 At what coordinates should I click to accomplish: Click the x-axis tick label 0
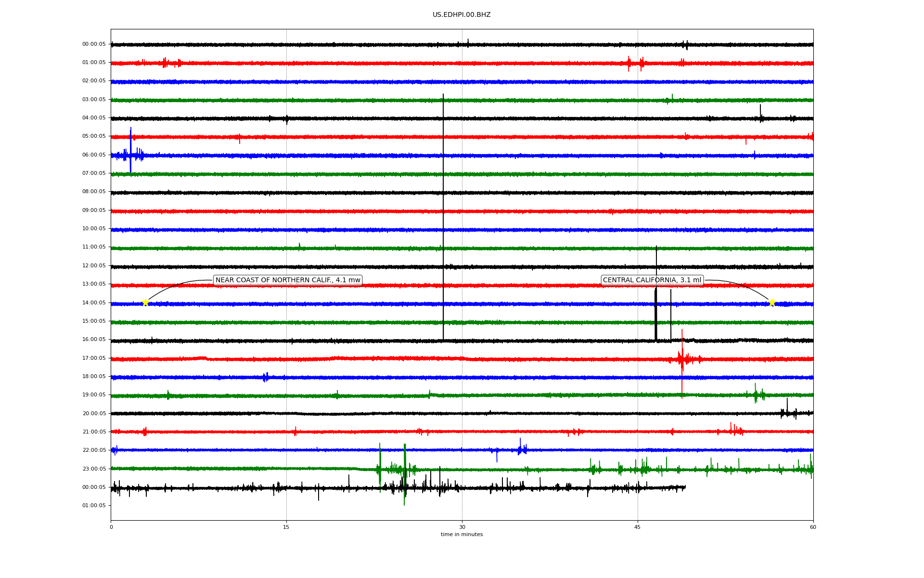(x=111, y=527)
